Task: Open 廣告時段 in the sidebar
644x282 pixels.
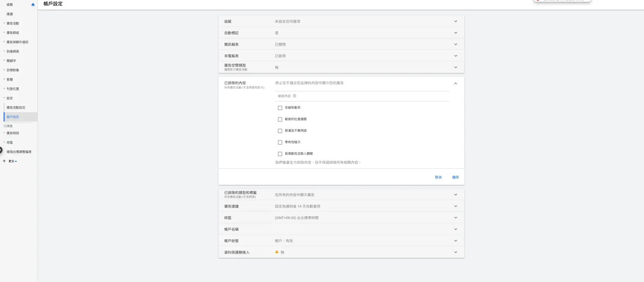Action: point(13,133)
